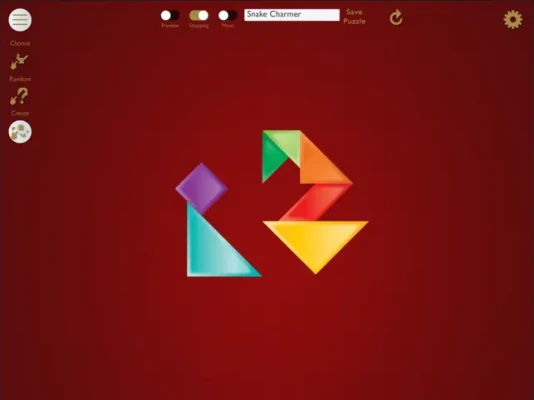The height and width of the screenshot is (400, 534).
Task: Click the Choose label text
Action: click(x=20, y=43)
